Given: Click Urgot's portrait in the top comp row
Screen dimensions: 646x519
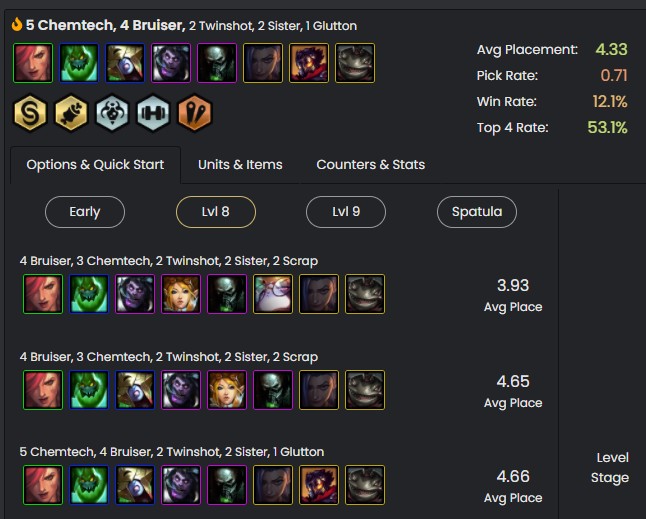Looking at the screenshot, I should click(x=217, y=62).
